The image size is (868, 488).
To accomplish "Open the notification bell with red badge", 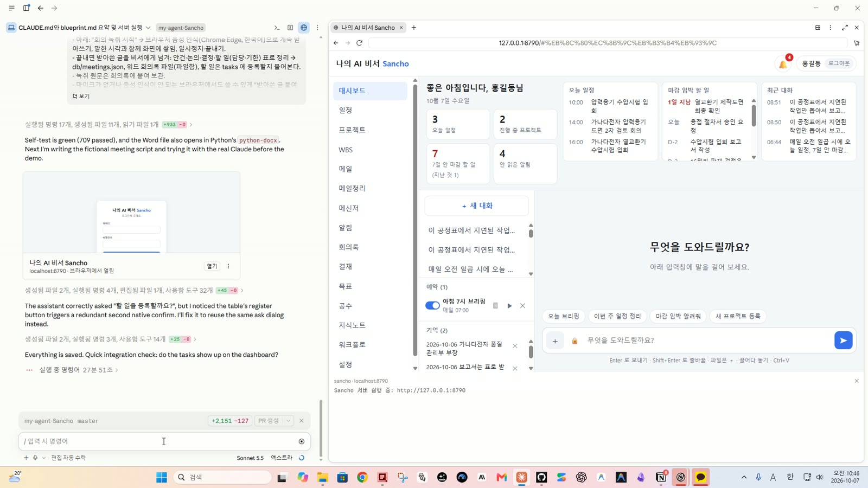I will [x=783, y=64].
